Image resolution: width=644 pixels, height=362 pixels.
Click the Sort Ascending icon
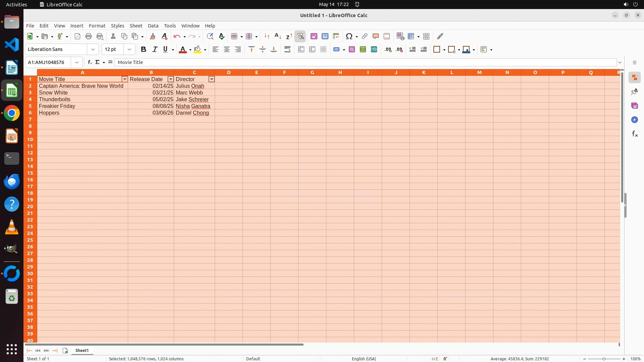tap(278, 36)
